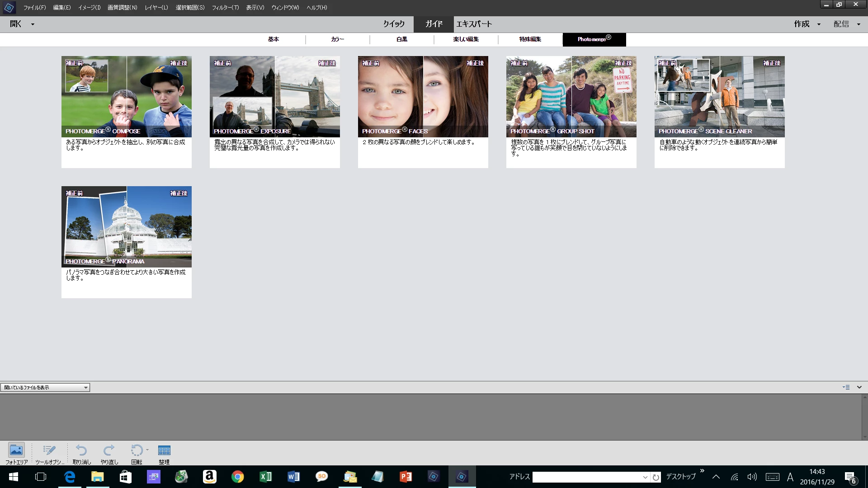Expand the 作成 (Create) dropdown
Screen dimensions: 868x488
[x=818, y=24]
